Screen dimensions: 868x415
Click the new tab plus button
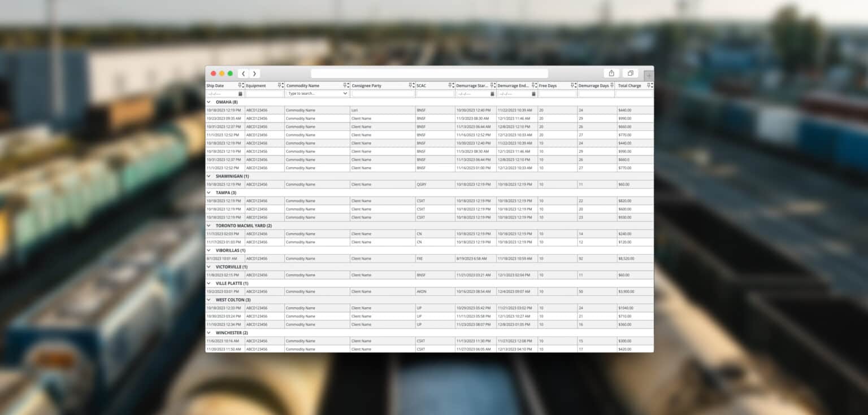pyautogui.click(x=649, y=75)
